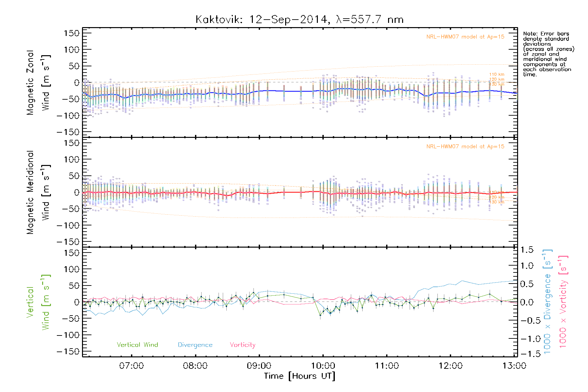Click the Magnetic Meridional Wind axis title
588x392 pixels.
(x=38, y=192)
